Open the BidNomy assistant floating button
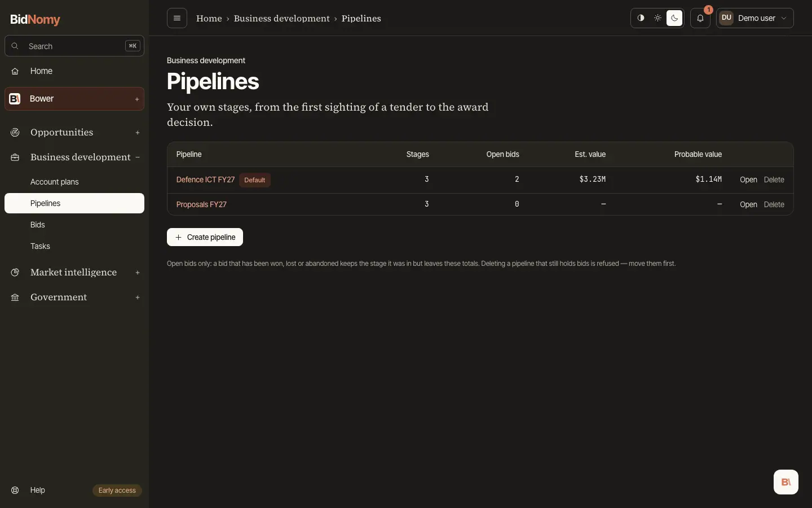This screenshot has height=508, width=812. (x=786, y=482)
